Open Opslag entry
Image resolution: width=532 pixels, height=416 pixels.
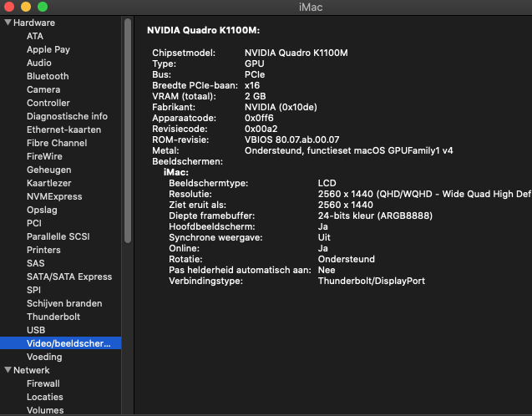tap(42, 210)
